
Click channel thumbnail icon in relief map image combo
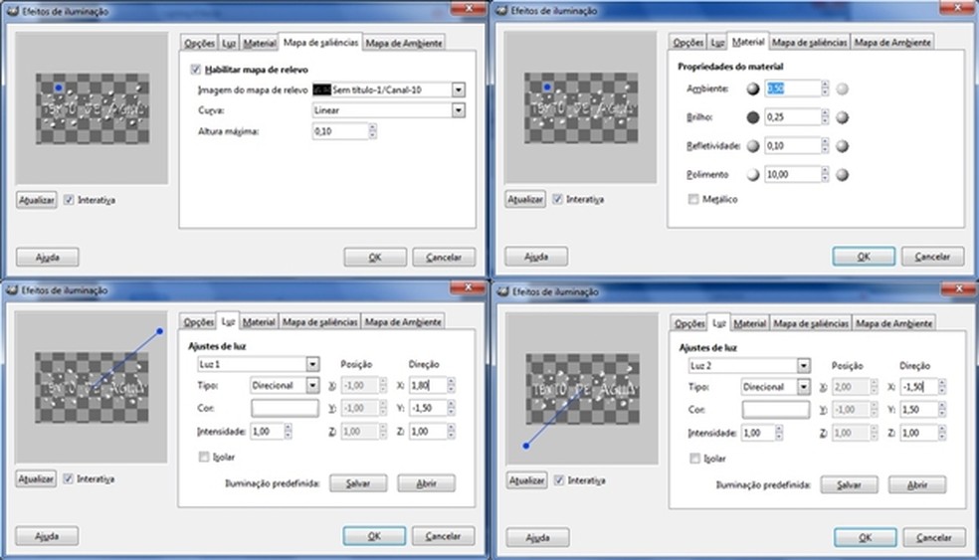click(x=321, y=90)
